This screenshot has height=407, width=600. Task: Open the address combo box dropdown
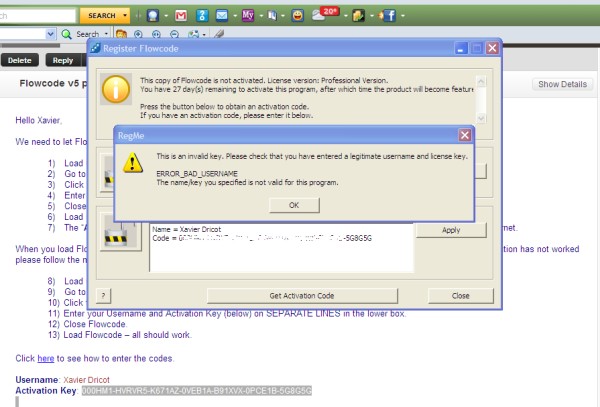(50, 34)
